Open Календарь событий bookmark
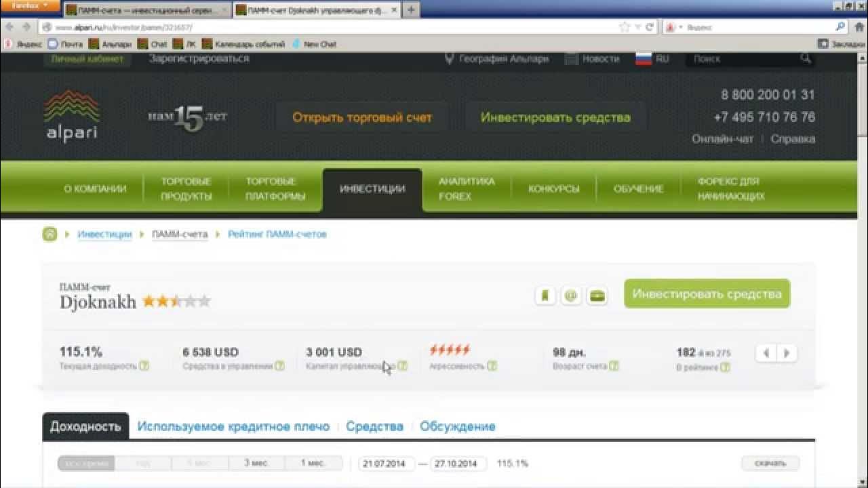 point(244,44)
